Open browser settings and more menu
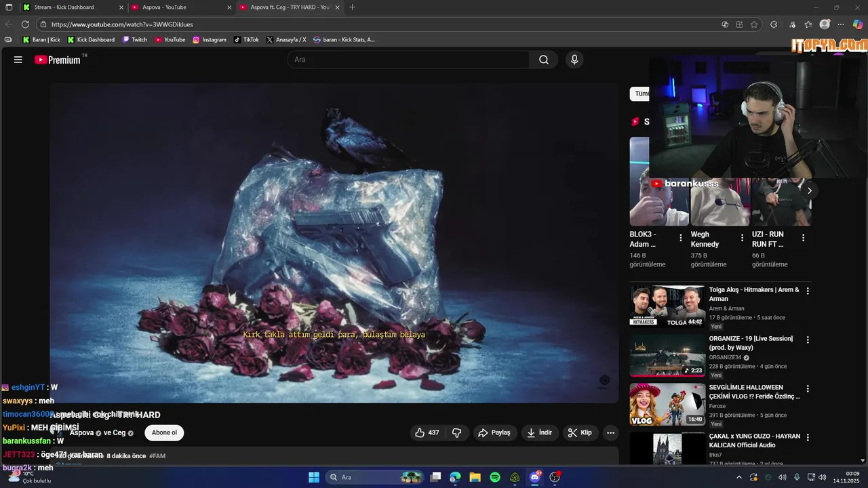Viewport: 868px width, 488px height. pos(841,24)
